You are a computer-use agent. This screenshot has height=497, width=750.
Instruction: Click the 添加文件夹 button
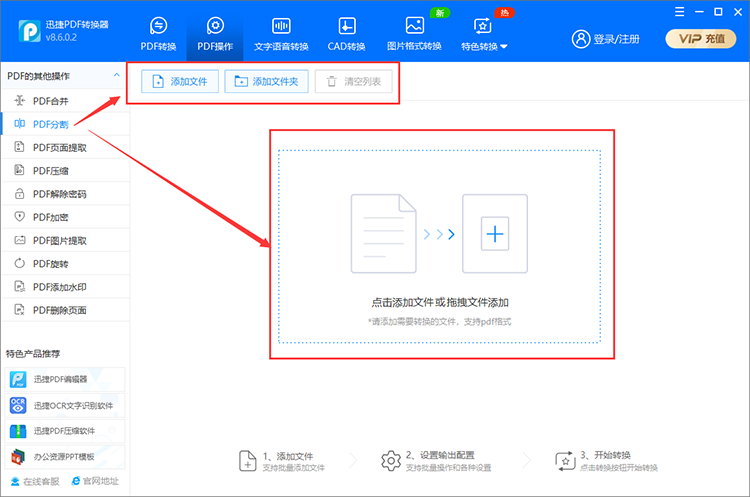click(266, 81)
